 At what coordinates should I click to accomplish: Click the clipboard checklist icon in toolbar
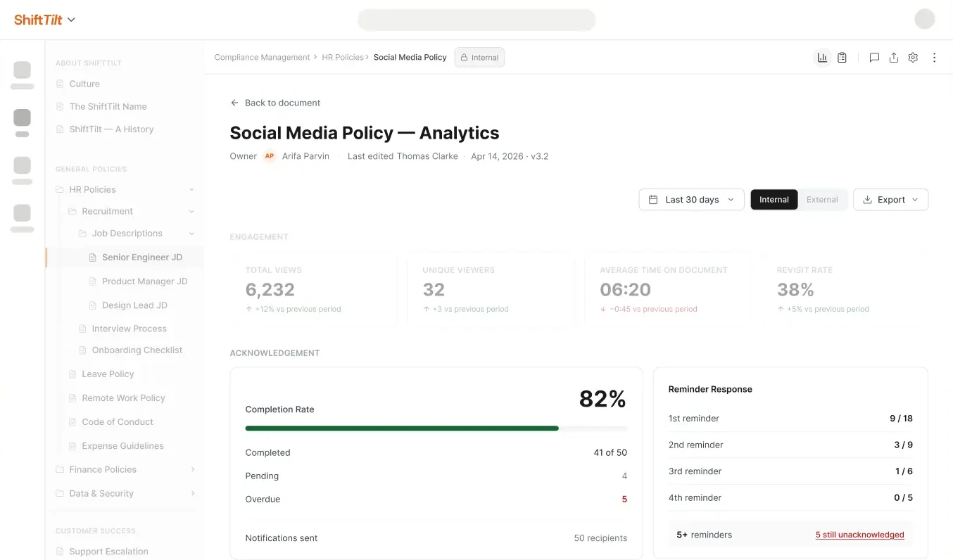(842, 58)
